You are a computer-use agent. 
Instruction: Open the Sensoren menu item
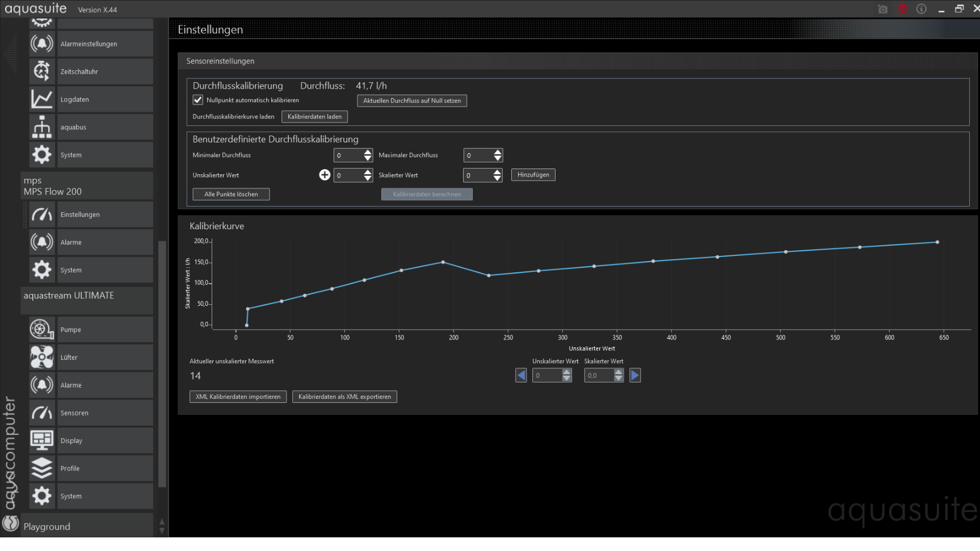74,413
